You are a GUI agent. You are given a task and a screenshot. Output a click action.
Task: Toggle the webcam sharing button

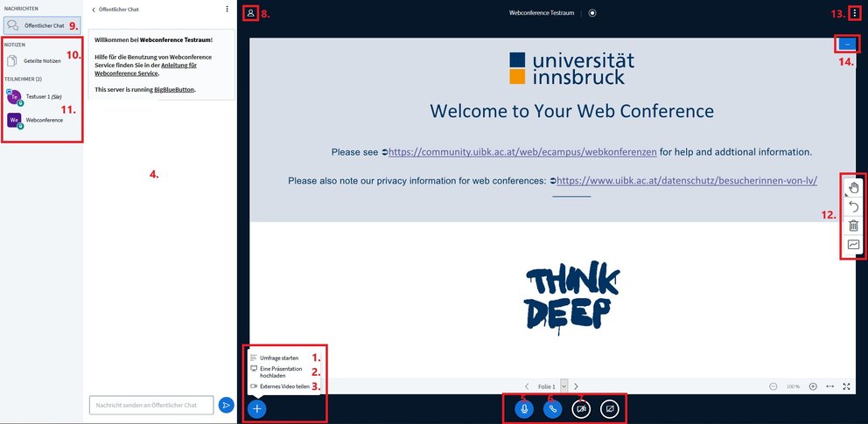click(x=582, y=407)
